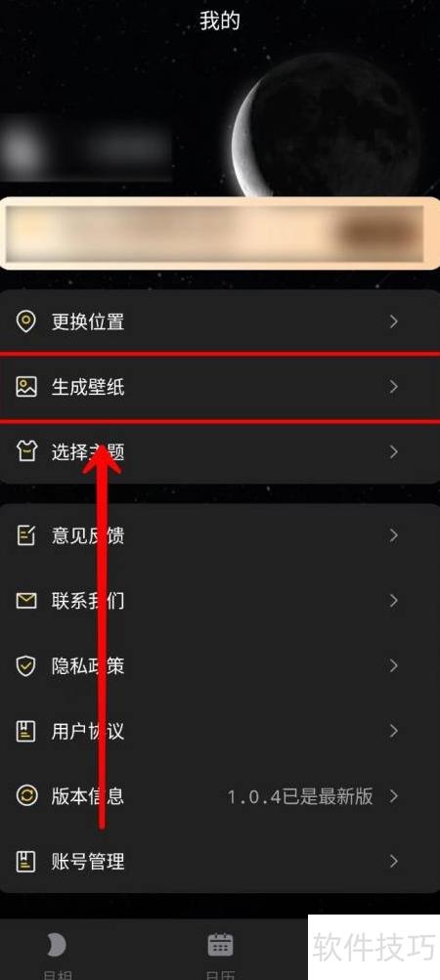440x980 pixels.
Task: Tap the shirt icon for 选择主题
Action: coord(25,452)
